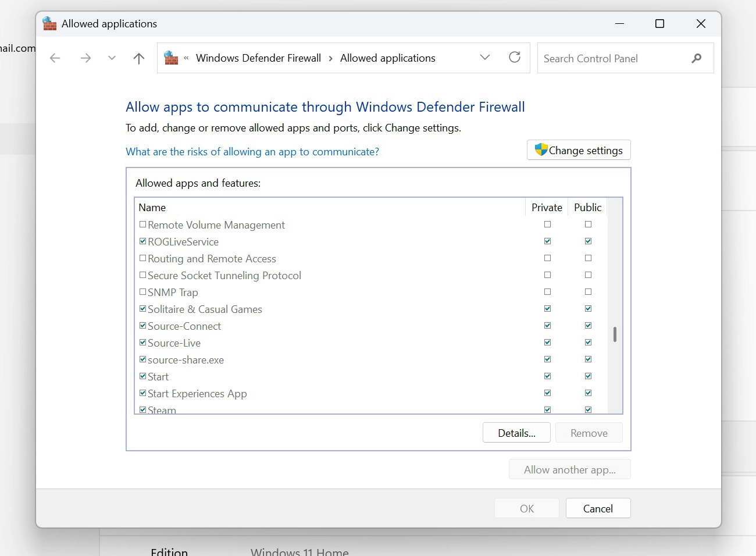Viewport: 756px width, 556px height.
Task: Uncheck Solitaire & Casual Games checkbox
Action: tap(142, 309)
